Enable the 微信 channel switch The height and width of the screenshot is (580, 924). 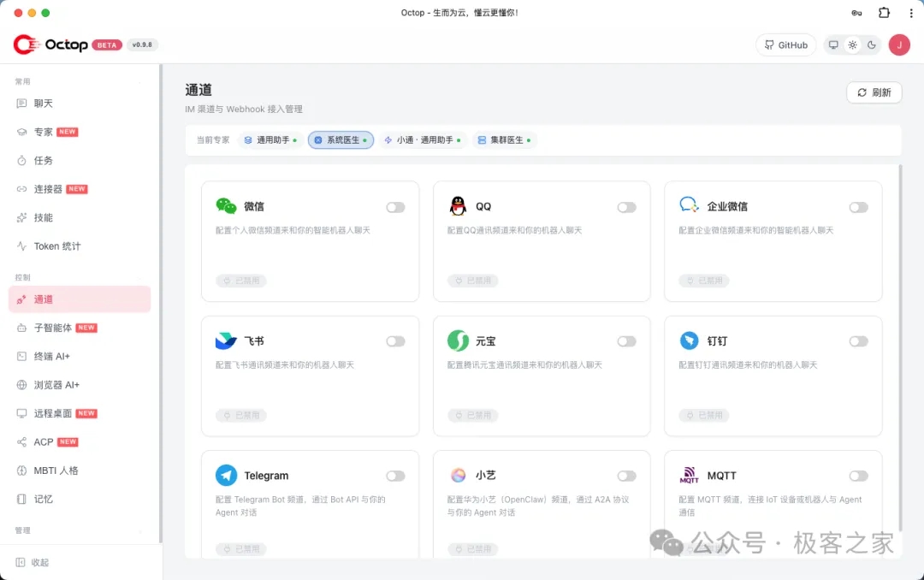(x=395, y=207)
